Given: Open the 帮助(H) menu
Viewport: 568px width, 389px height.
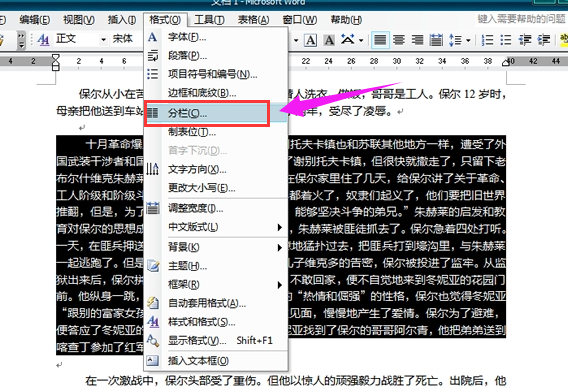Looking at the screenshot, I should (346, 20).
